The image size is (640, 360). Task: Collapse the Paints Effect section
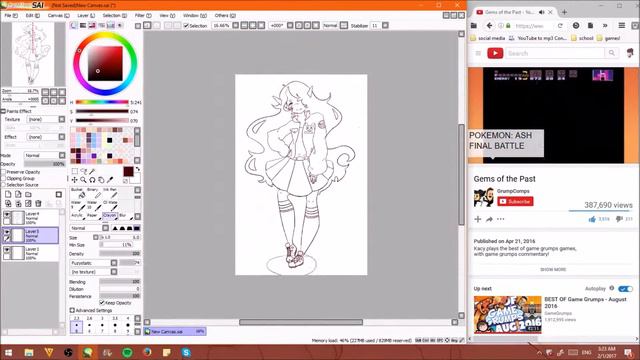click(x=3, y=111)
